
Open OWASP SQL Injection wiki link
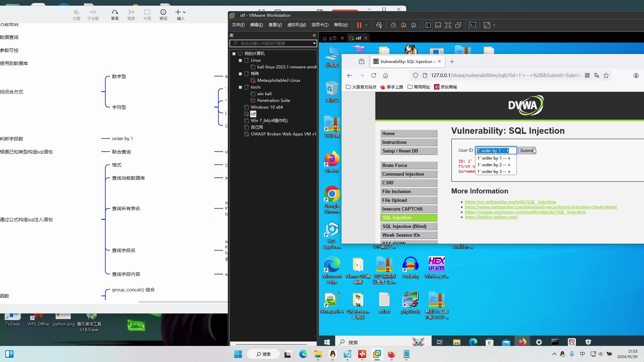pyautogui.click(x=525, y=212)
